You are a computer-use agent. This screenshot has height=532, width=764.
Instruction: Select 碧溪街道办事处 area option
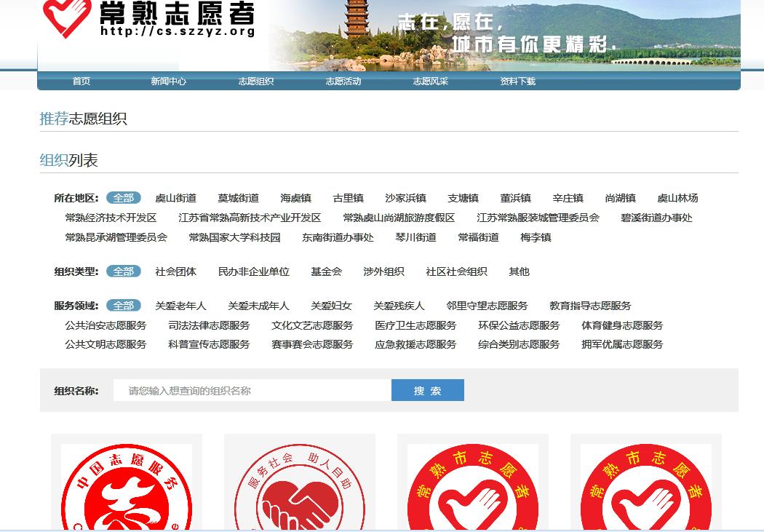[x=656, y=218]
